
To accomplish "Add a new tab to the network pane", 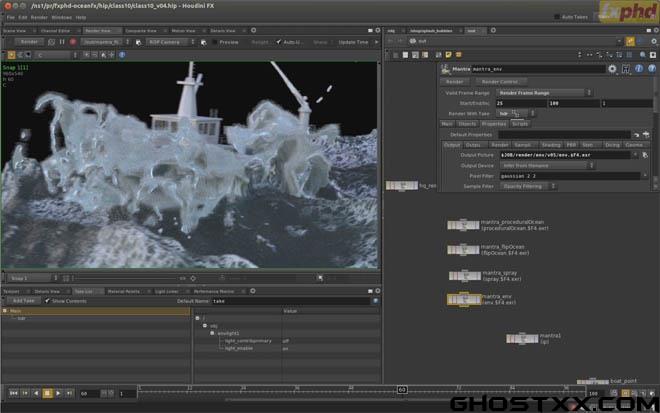I will click(493, 30).
